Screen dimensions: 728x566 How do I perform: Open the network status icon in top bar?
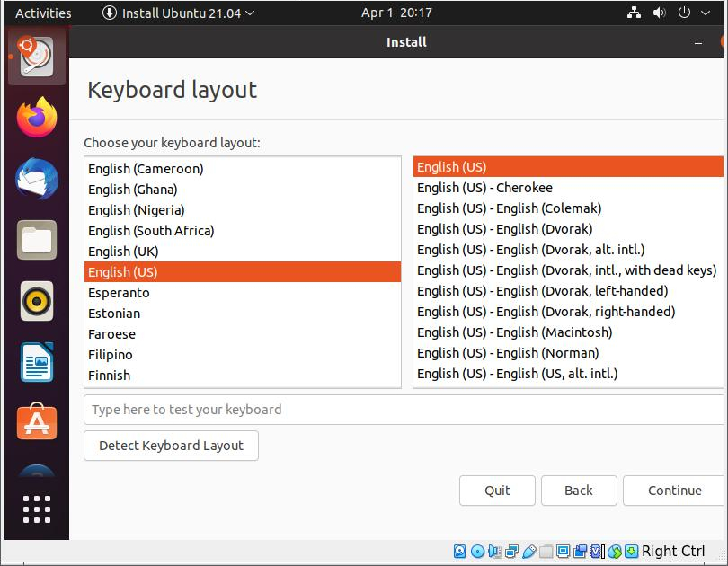click(634, 13)
